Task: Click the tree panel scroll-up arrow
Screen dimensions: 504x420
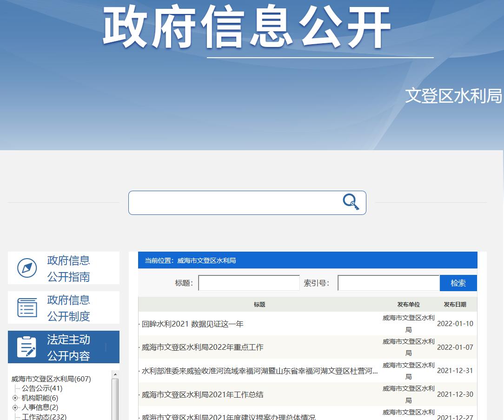Action: click(x=115, y=374)
